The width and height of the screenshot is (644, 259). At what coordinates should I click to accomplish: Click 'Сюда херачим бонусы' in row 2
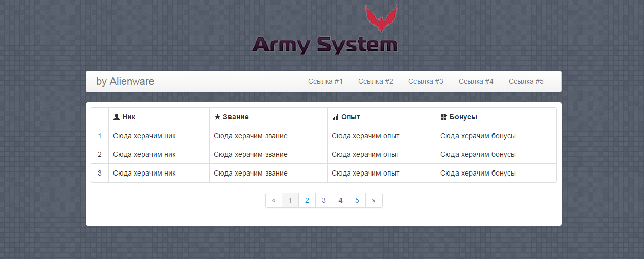478,154
